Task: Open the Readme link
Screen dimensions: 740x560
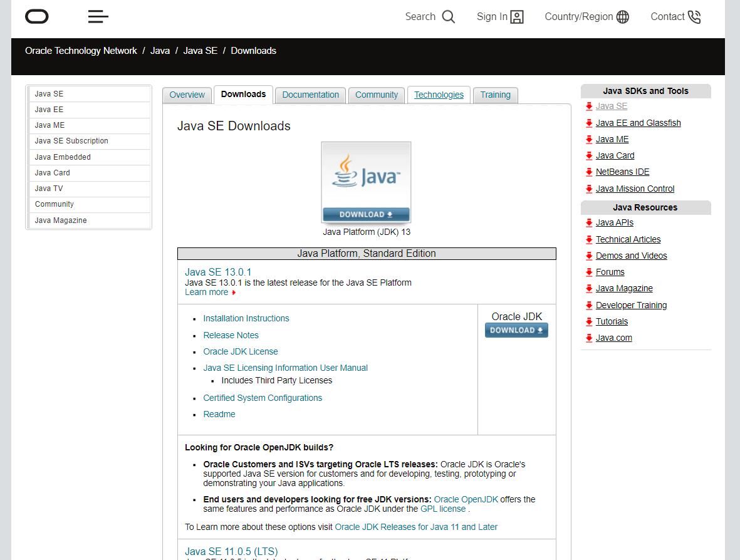Action: [x=219, y=414]
